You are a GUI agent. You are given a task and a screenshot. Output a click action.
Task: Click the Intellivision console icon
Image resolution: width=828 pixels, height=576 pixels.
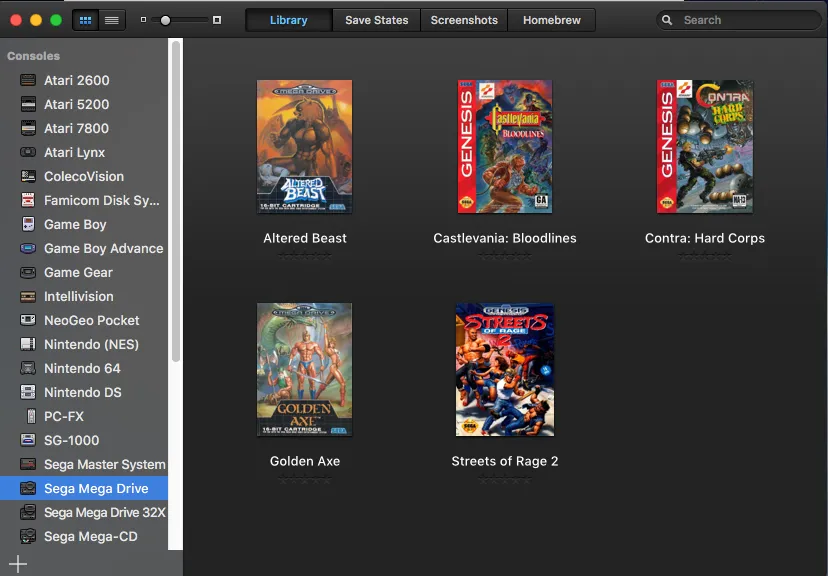(28, 296)
